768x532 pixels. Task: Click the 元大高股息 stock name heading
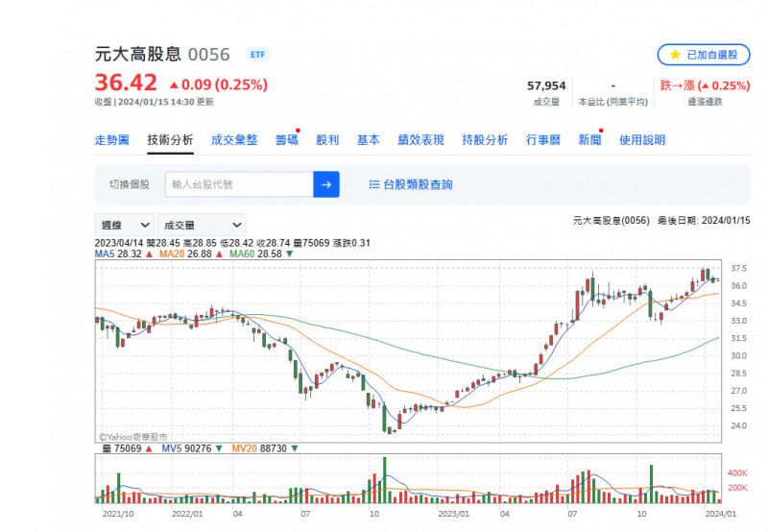click(x=138, y=54)
